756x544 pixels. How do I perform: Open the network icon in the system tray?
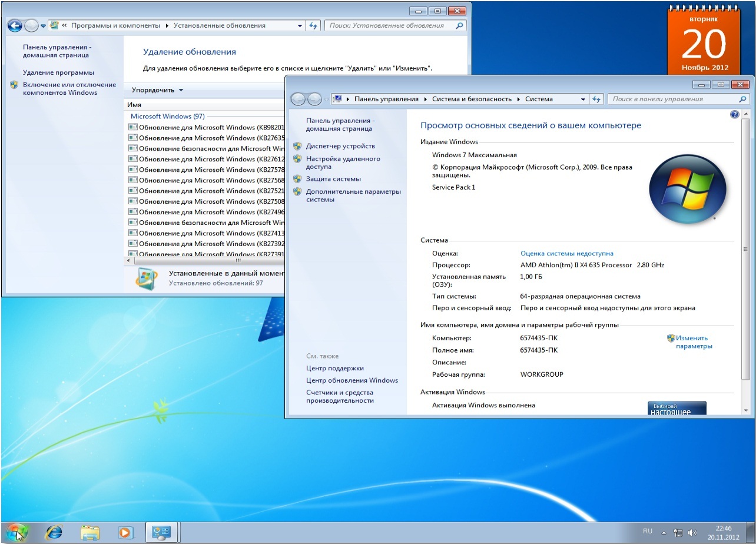pyautogui.click(x=678, y=532)
